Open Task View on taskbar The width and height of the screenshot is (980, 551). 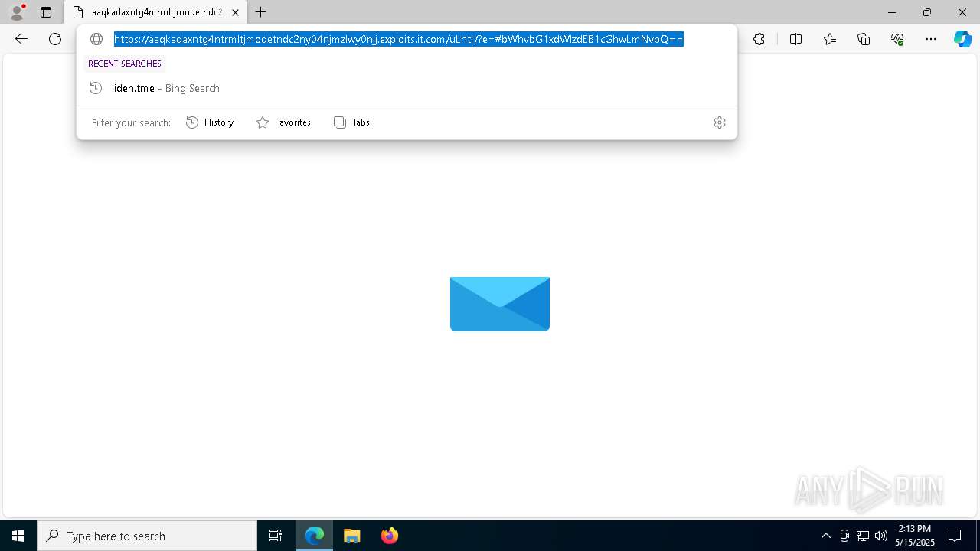(276, 536)
